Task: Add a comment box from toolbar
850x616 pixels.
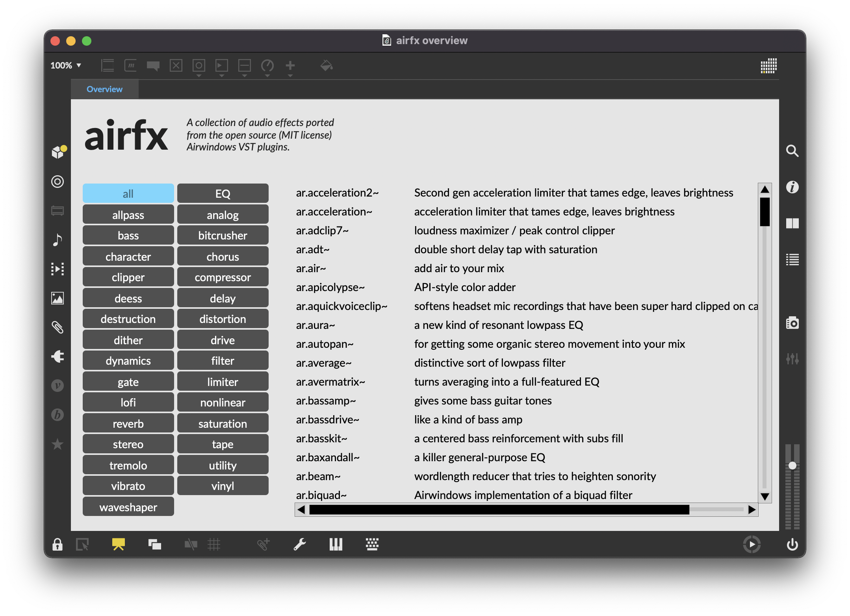Action: pyautogui.click(x=153, y=66)
